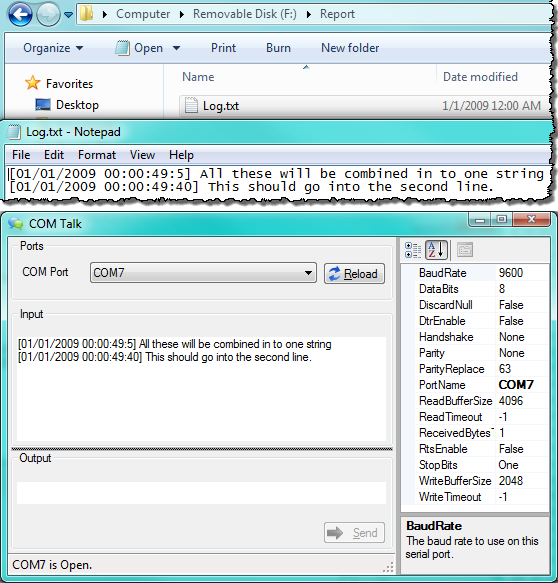Screen dimensions: 558x583
Task: Switch property grid to Categorized view
Action: [x=413, y=250]
